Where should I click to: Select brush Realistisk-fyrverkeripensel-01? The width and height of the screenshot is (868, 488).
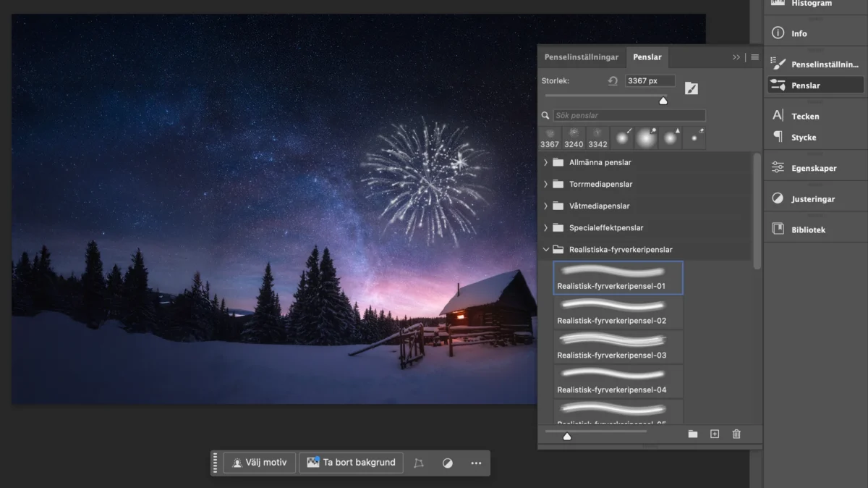618,278
